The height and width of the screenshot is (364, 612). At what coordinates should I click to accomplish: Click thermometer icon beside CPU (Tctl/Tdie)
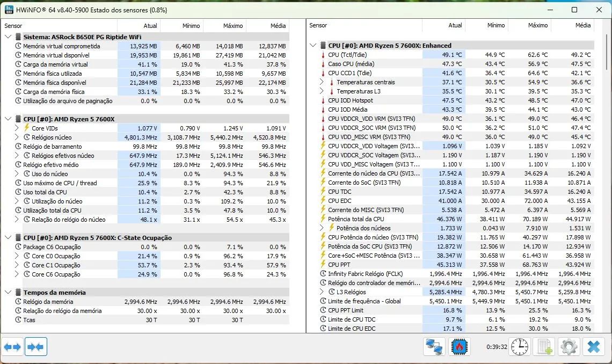tap(323, 55)
